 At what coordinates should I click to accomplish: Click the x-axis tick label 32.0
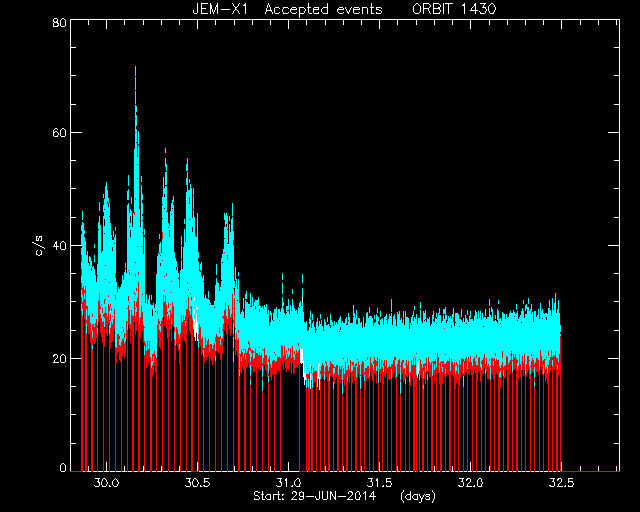pyautogui.click(x=471, y=483)
